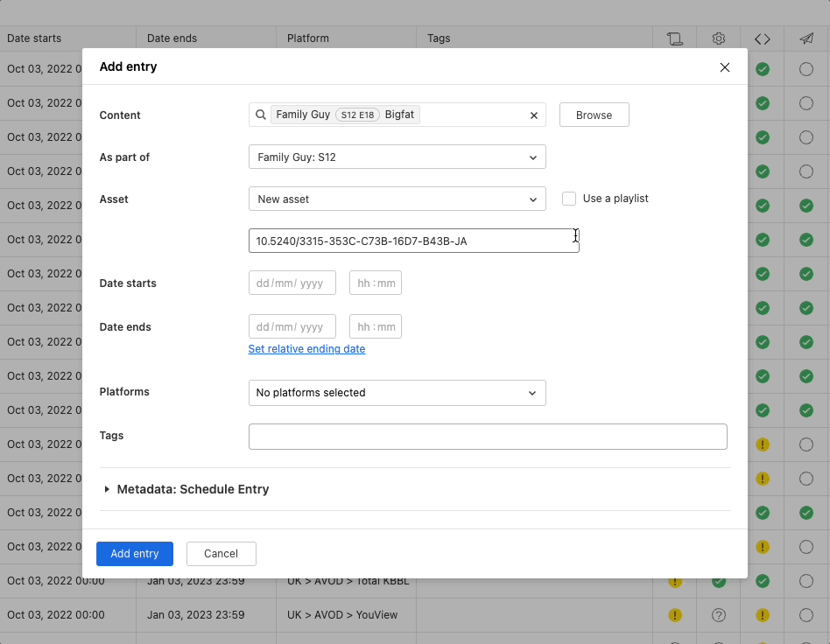Open the Asset dropdown showing New asset
This screenshot has width=830, height=644.
tap(397, 199)
